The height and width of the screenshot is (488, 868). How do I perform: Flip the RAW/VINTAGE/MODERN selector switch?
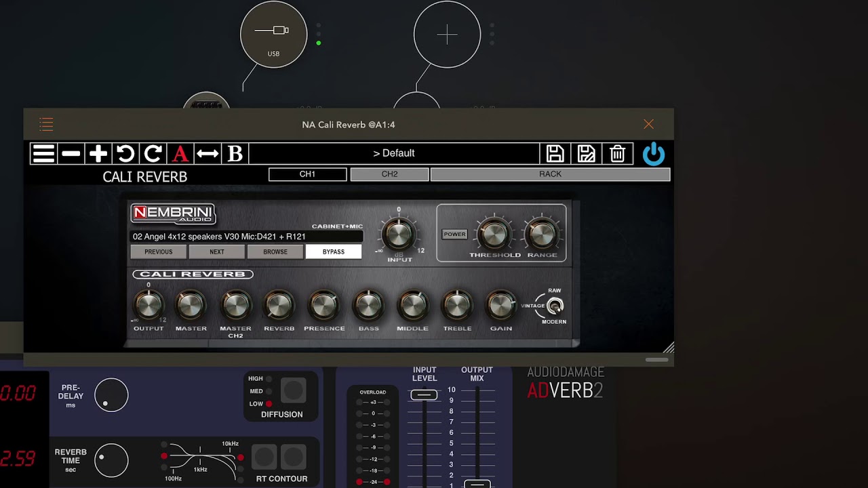click(x=555, y=306)
